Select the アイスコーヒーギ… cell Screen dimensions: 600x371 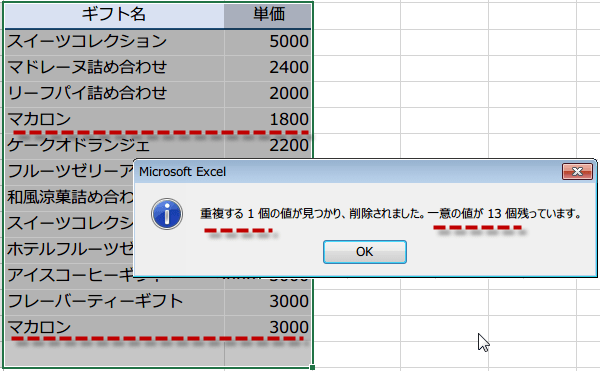pyautogui.click(x=69, y=275)
